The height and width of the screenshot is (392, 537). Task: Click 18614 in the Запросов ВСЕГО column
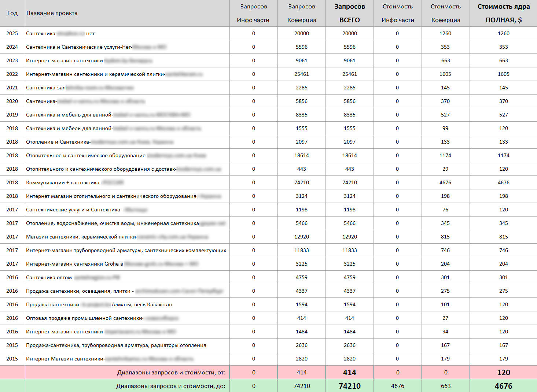pos(350,155)
